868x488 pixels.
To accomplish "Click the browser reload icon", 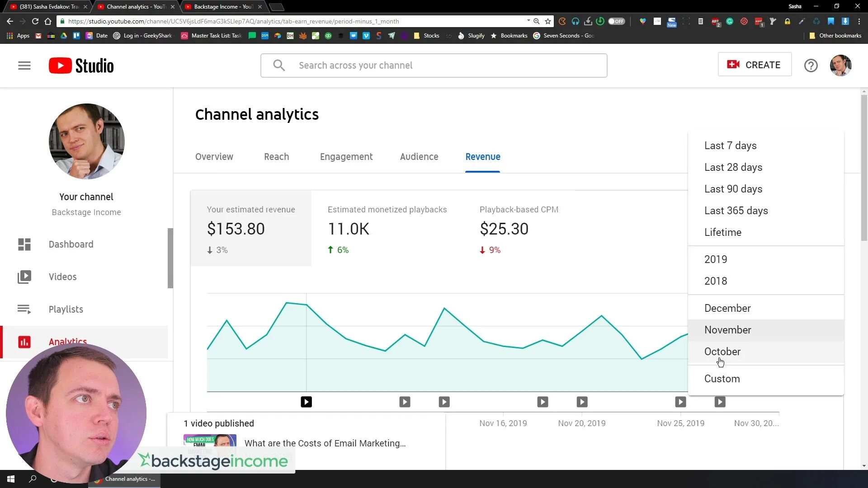I will 35,21.
